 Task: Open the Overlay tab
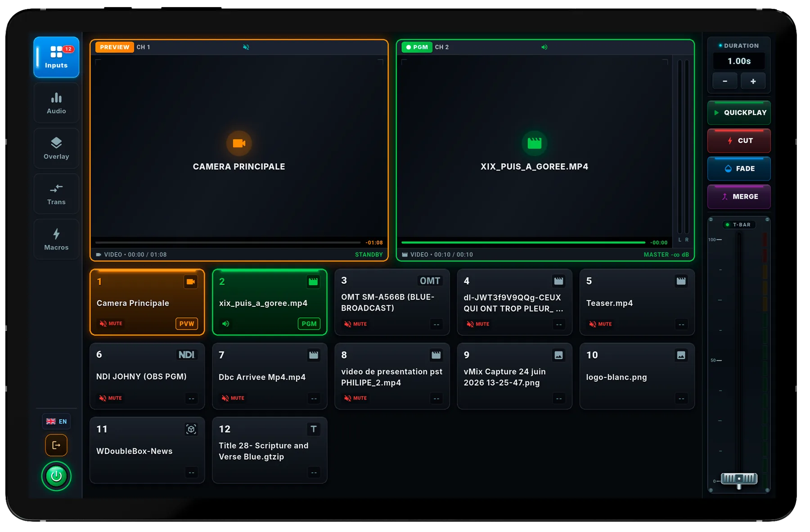[x=56, y=148]
